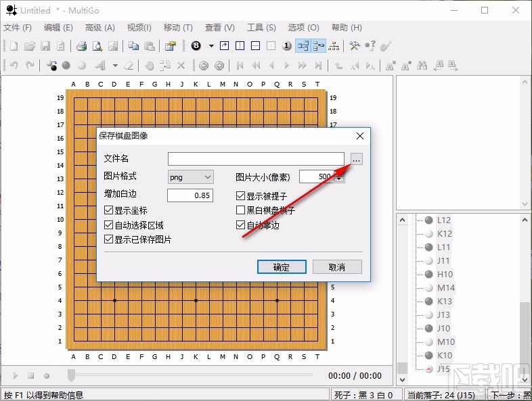Open the dropdown arrow beside the 8 stone
Screen dimensions: 532x401
pyautogui.click(x=211, y=45)
